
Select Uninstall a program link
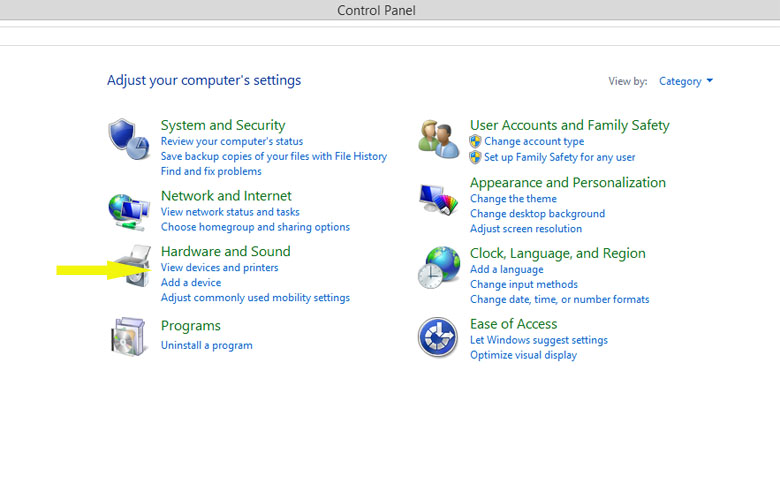click(x=206, y=346)
